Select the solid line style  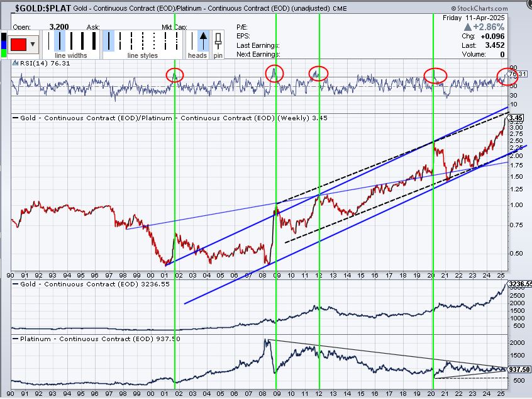coord(109,41)
